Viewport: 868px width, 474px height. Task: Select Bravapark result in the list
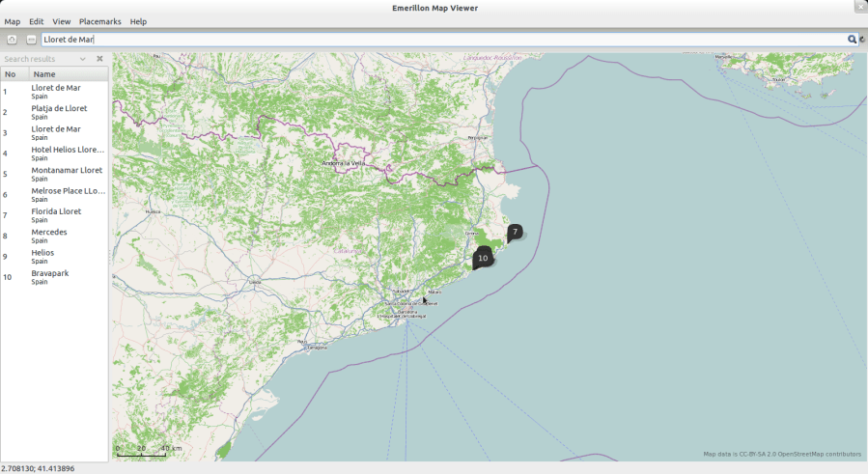click(x=50, y=277)
